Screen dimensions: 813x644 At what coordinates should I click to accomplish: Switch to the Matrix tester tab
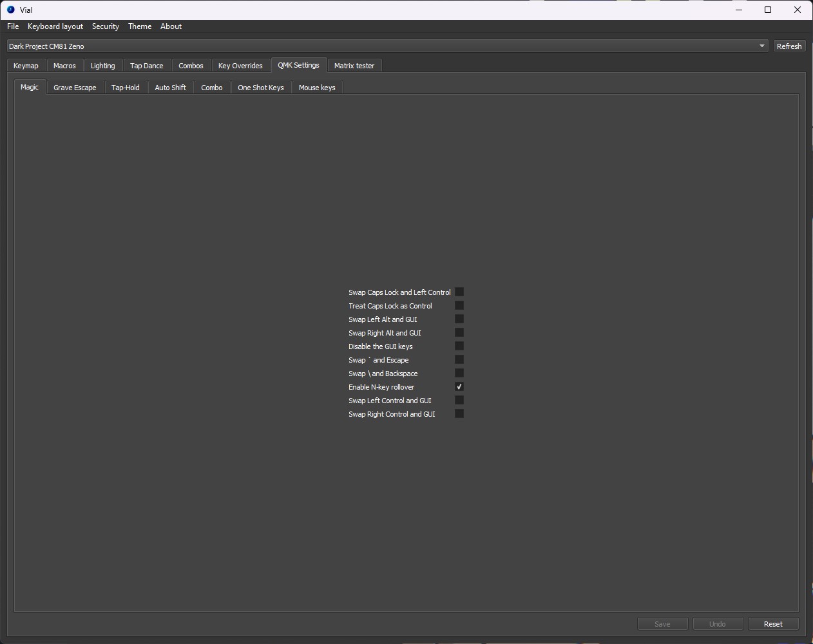pos(354,66)
